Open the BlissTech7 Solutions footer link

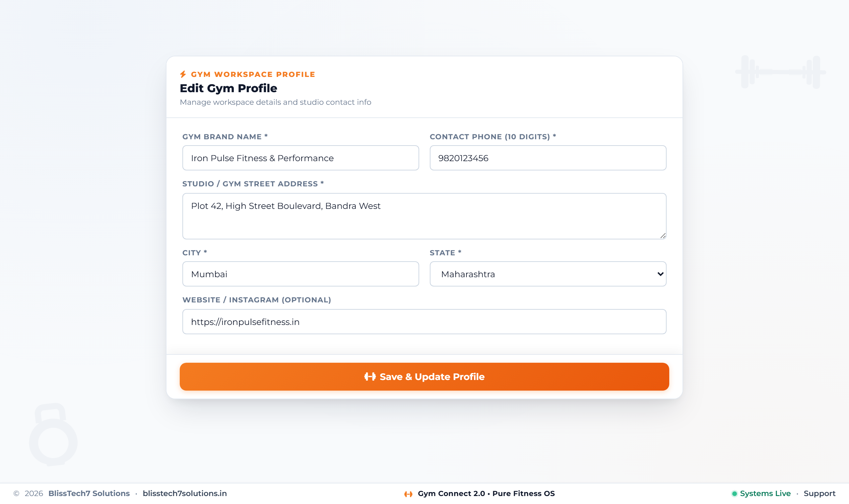click(89, 493)
